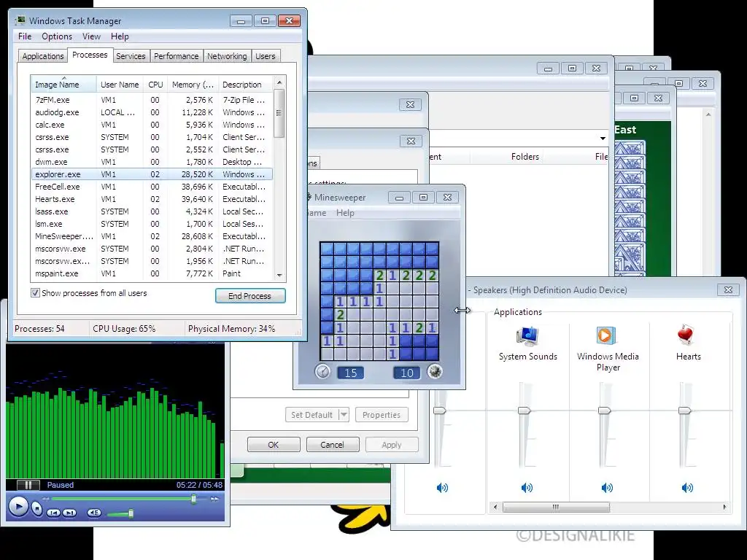Click the Hearts volume slider handle
This screenshot has width=747, height=560.
point(684,411)
